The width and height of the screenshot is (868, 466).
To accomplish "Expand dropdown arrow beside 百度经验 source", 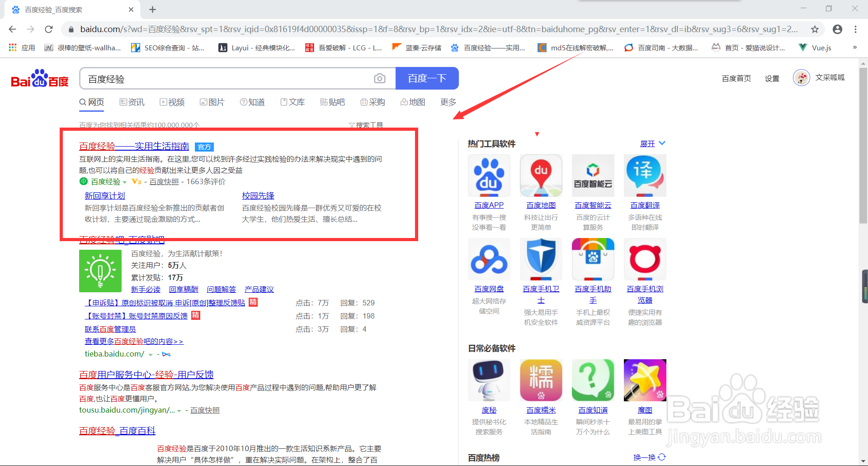I will click(x=125, y=182).
